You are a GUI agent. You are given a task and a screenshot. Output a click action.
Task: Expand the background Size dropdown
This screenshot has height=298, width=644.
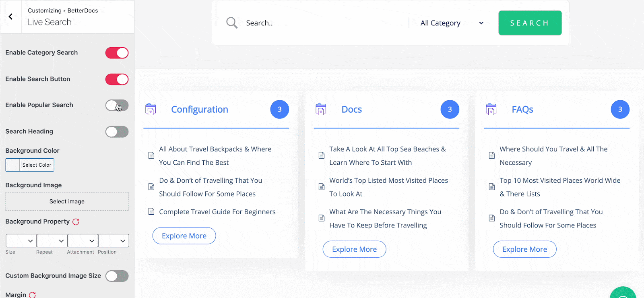[x=21, y=240]
